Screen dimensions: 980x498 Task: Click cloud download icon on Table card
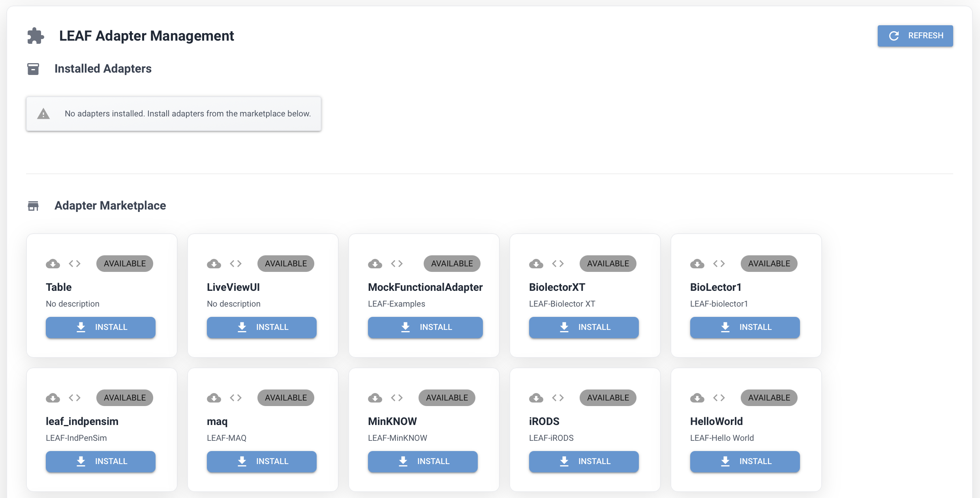53,264
